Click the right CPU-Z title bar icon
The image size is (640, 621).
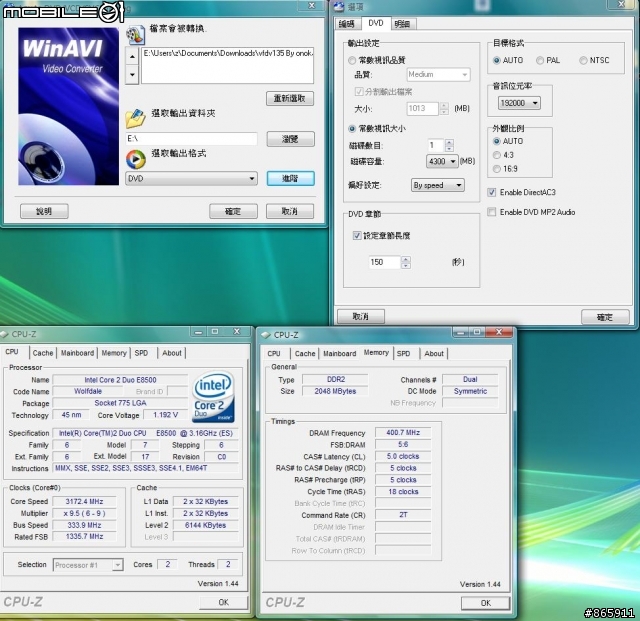click(266, 335)
